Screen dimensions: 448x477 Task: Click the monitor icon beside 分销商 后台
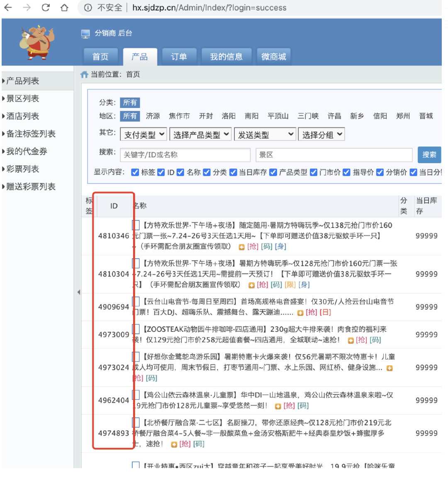coord(85,34)
